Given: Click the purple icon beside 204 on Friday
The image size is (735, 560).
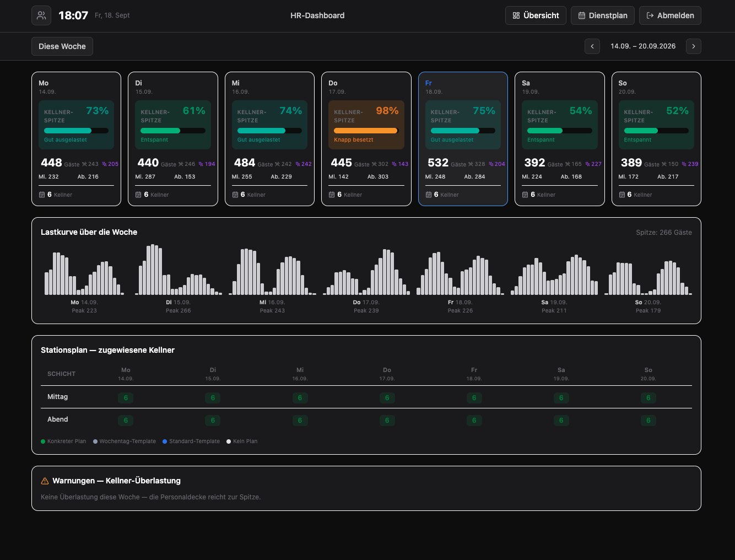Looking at the screenshot, I should click(x=491, y=164).
